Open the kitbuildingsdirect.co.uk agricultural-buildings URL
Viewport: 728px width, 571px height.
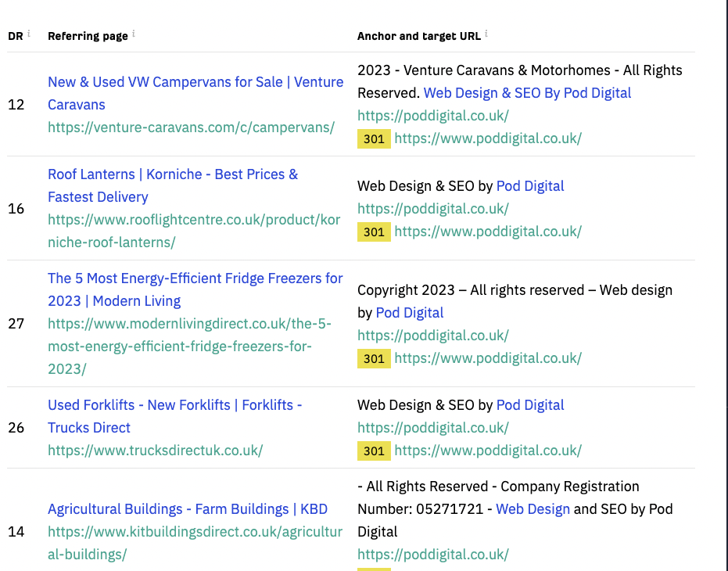[x=195, y=543]
